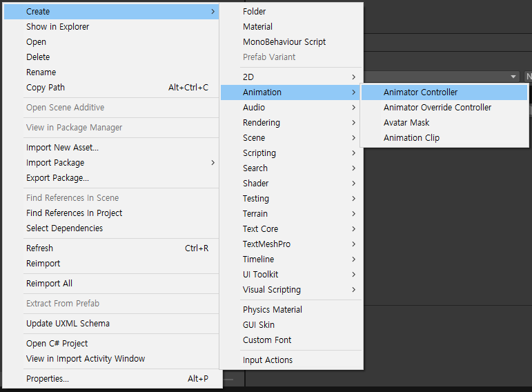Image resolution: width=532 pixels, height=392 pixels.
Task: Click Update UXML Schema
Action: [x=111, y=324]
